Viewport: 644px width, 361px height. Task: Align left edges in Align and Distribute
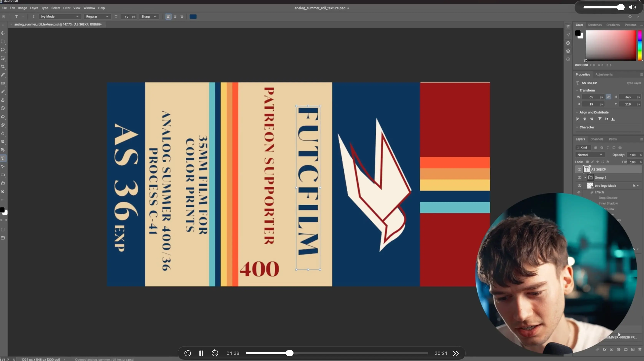point(578,119)
